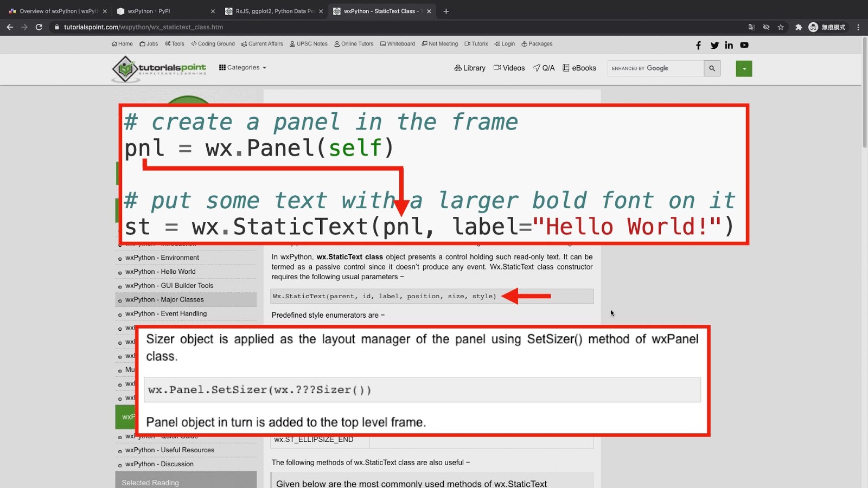Expand the Categories dropdown

(242, 68)
